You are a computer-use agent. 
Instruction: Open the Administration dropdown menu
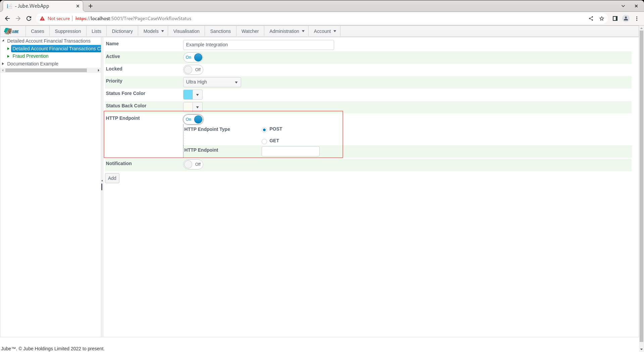point(287,31)
